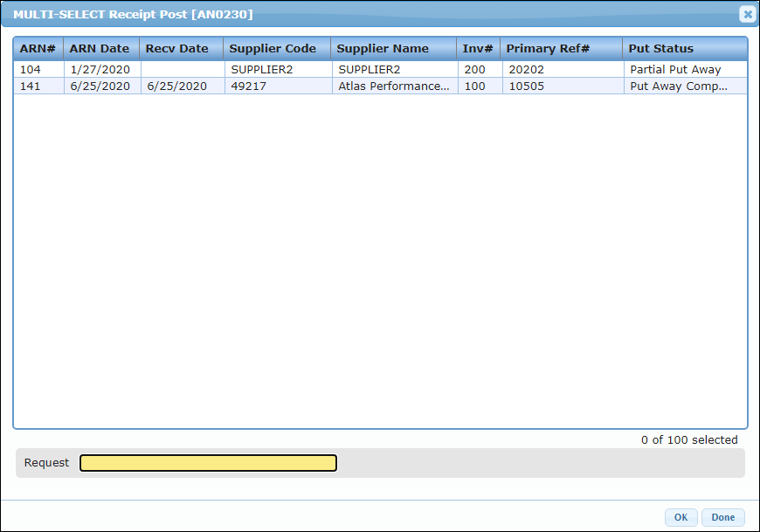Click the OK button
760x532 pixels.
tap(681, 517)
